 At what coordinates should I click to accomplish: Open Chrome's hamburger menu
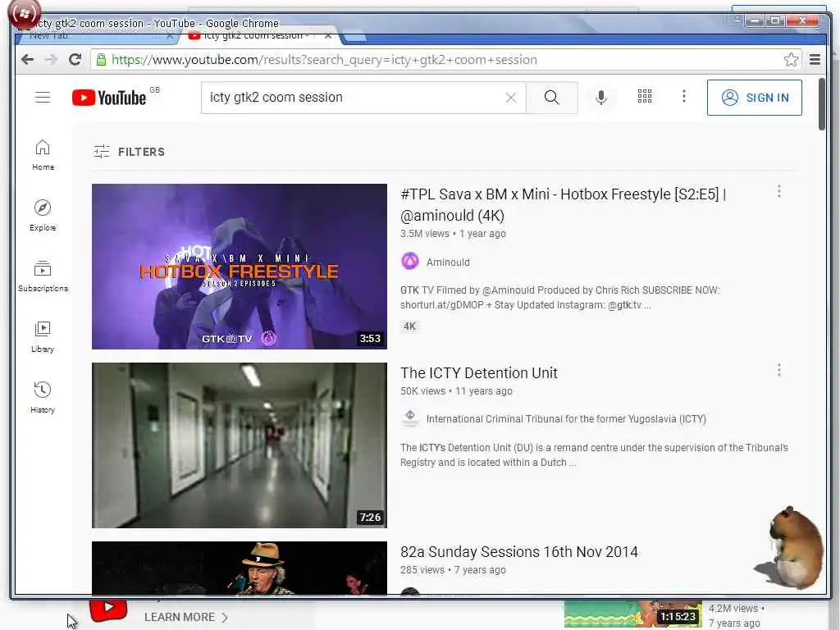815,59
